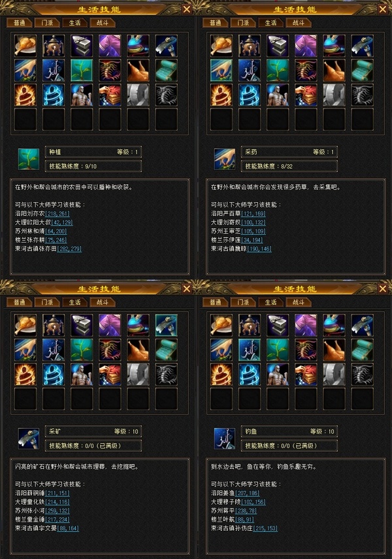Viewport: 392px width, 559px height.
Task: Click the bronze cauldron icon in 种植 panel
Action: click(x=54, y=46)
